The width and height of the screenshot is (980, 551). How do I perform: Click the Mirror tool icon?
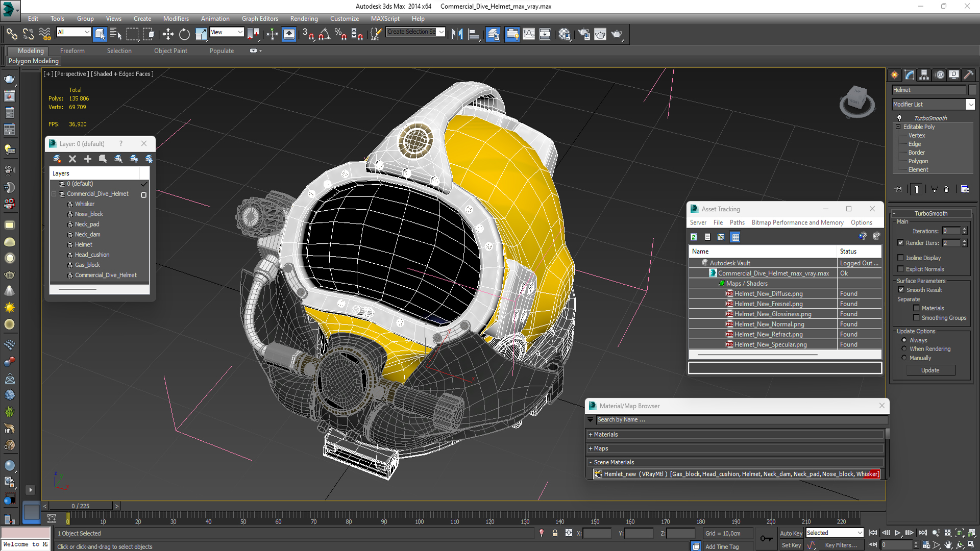coord(457,34)
